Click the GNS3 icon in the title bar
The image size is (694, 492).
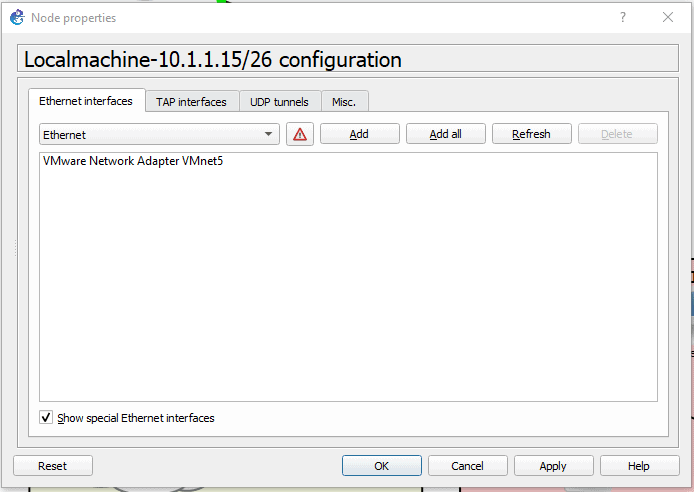[x=17, y=18]
